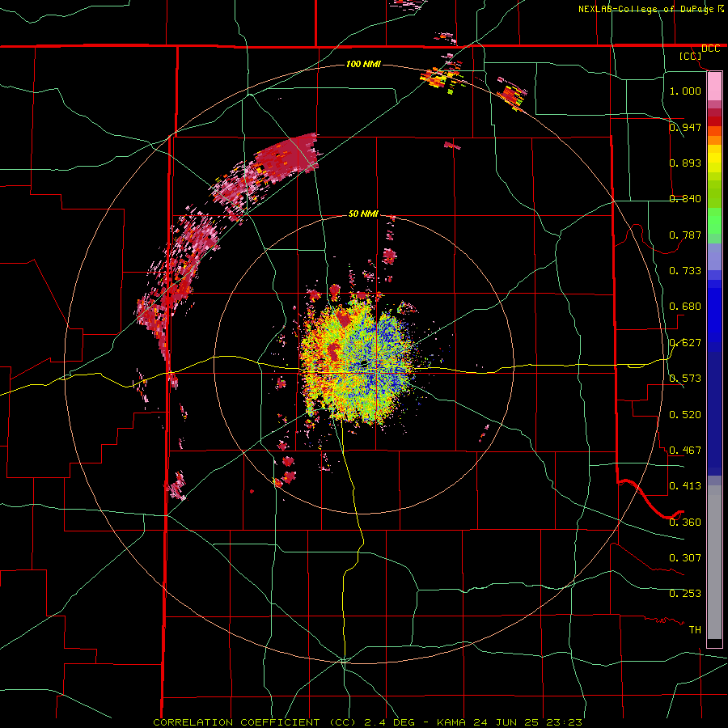Select the 0.307 legend value

685,557
